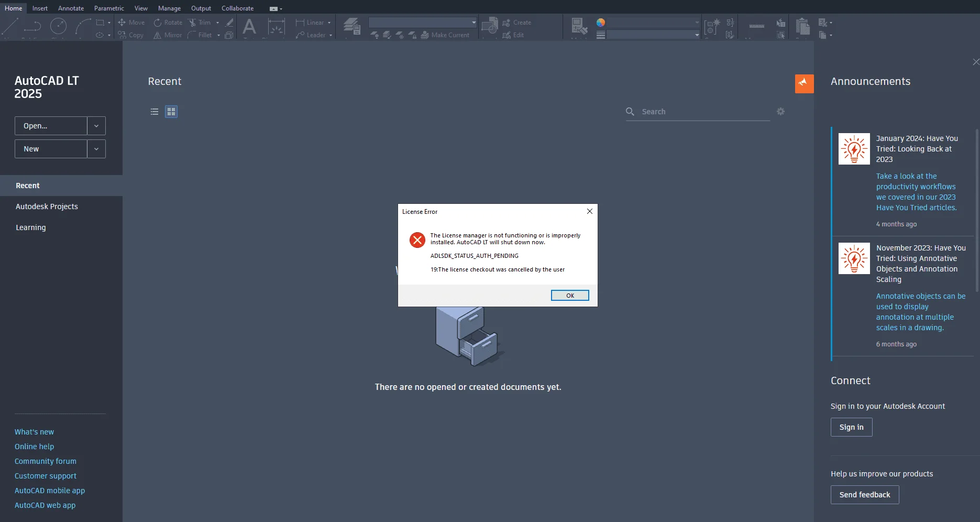Screen dimensions: 980x522
Task: Switch Recent view to list layout
Action: 155,112
